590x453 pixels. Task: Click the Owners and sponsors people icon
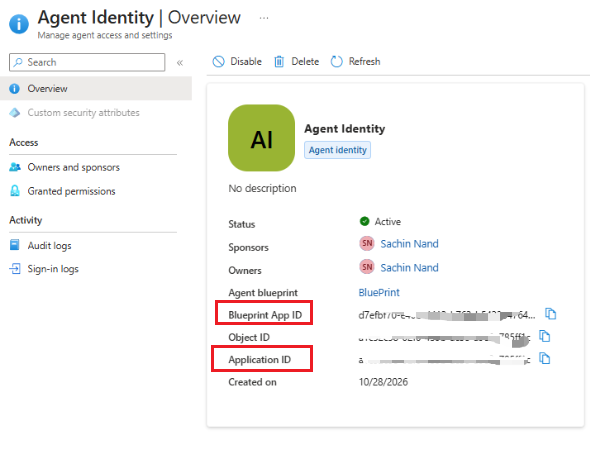coord(15,167)
